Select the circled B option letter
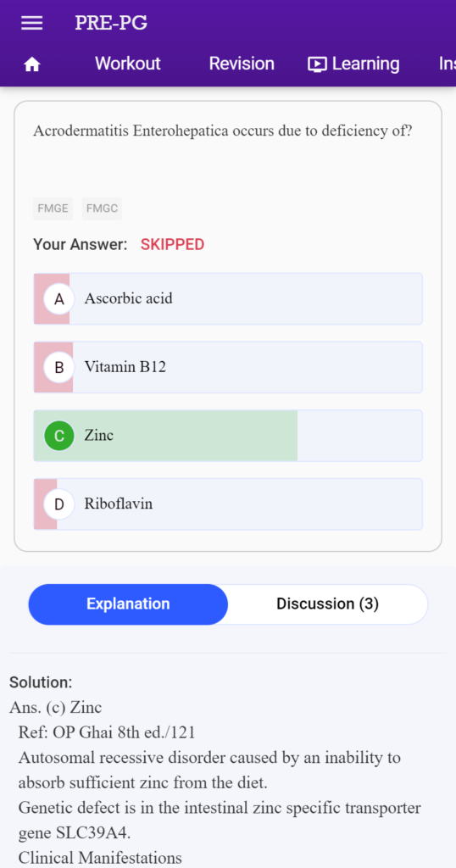456x868 pixels. (x=58, y=368)
